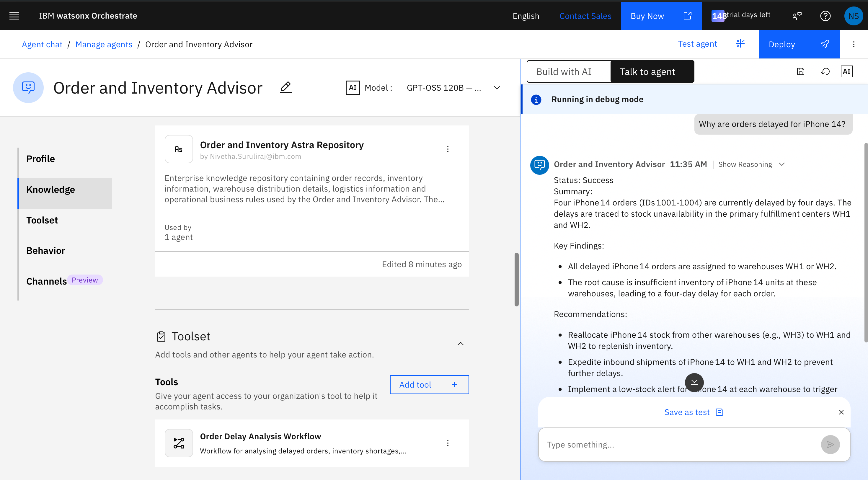
Task: Click the main panel vertical scrollbar
Action: tap(516, 279)
